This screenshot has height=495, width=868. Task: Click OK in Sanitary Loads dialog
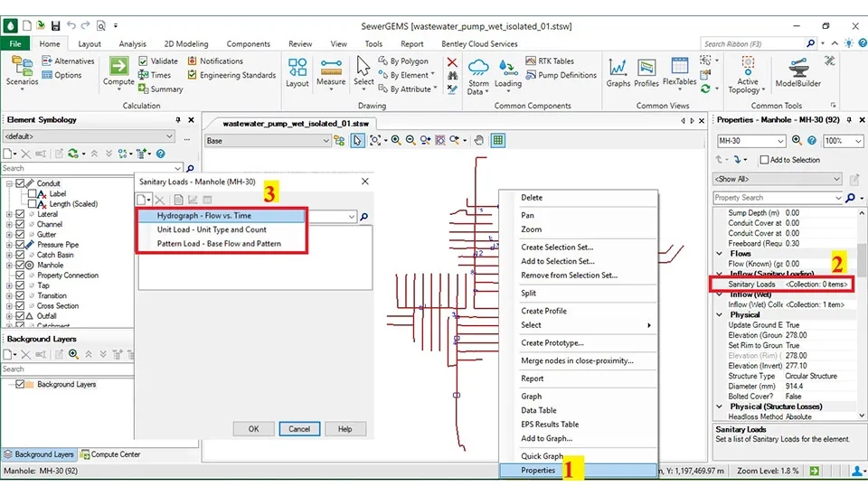254,429
